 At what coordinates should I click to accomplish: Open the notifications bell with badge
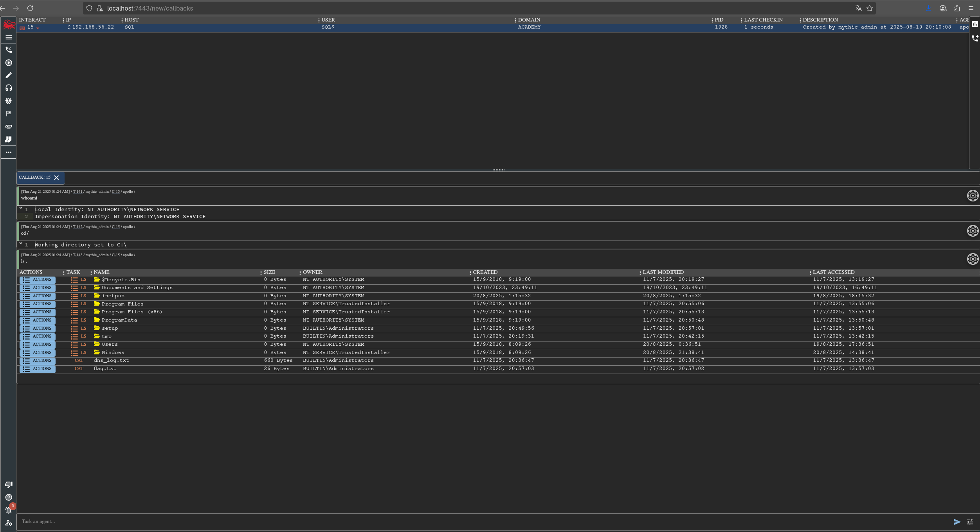pyautogui.click(x=9, y=510)
